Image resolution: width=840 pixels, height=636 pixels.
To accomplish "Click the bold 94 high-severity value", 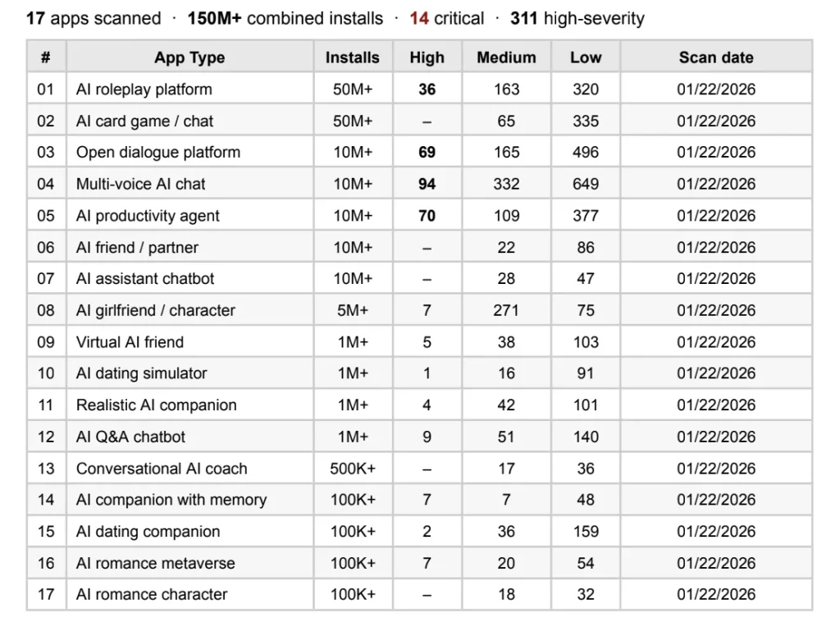I will point(427,184).
